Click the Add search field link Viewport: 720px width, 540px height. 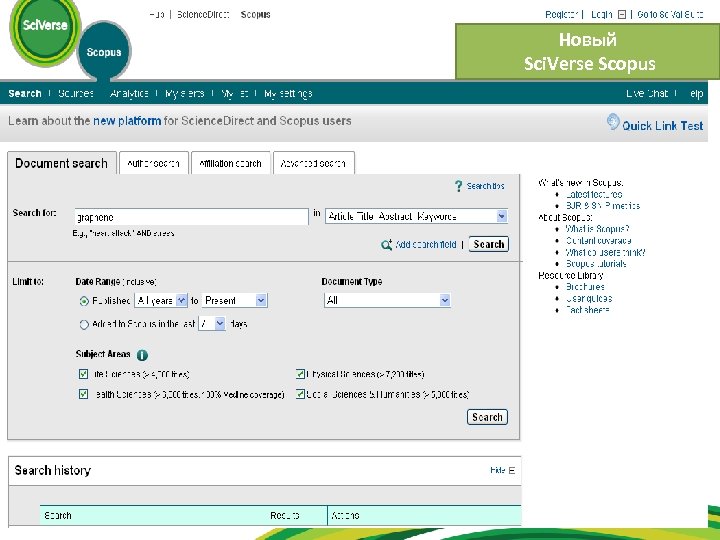click(x=426, y=245)
